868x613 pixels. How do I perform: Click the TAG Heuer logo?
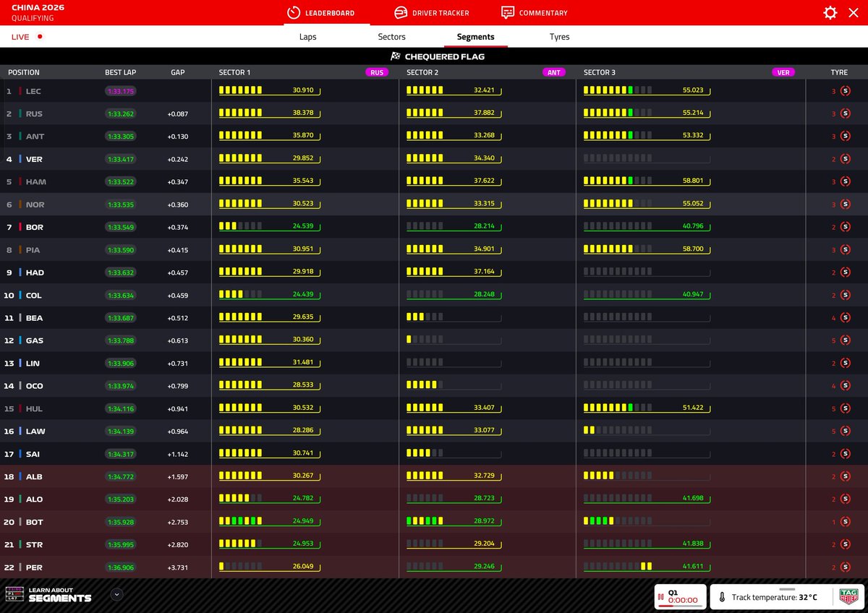[848, 596]
